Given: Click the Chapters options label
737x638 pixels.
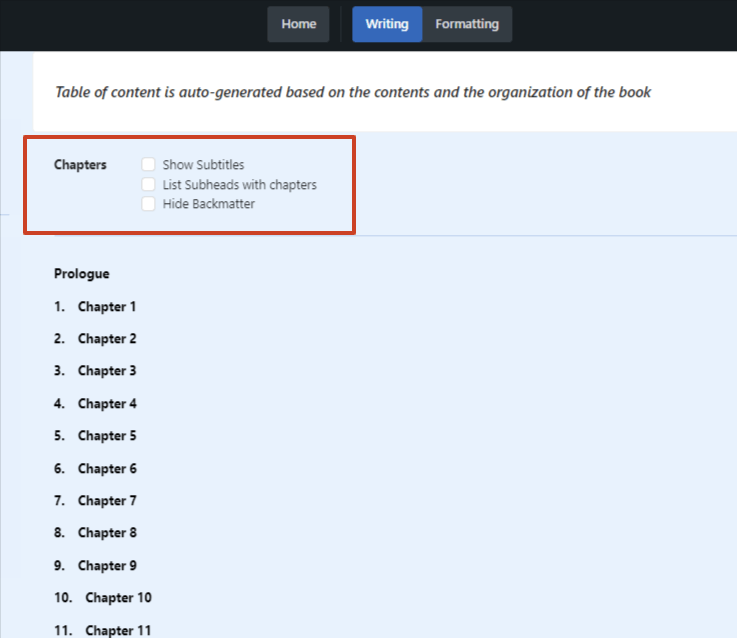Looking at the screenshot, I should [80, 164].
